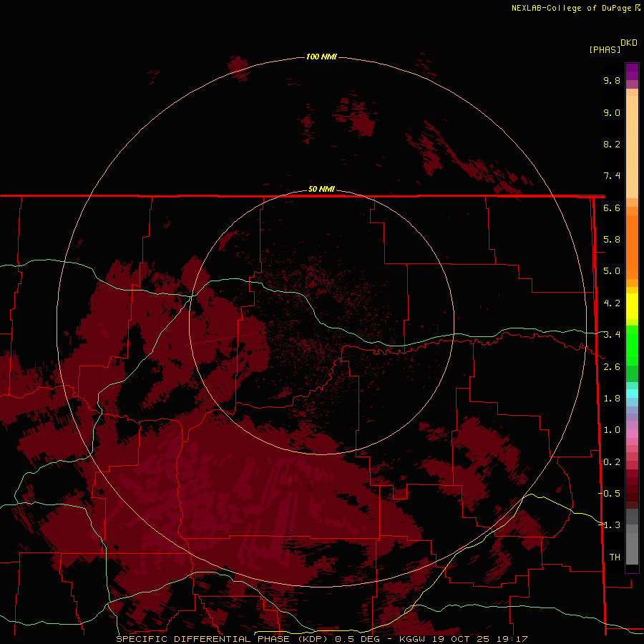Click the TH threshold label on the scale
The image size is (644, 644).
pos(615,557)
